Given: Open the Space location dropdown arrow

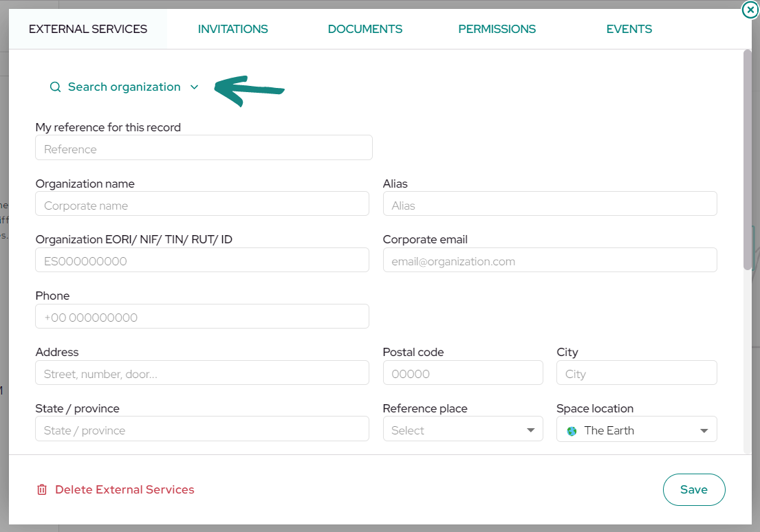Looking at the screenshot, I should click(x=704, y=431).
